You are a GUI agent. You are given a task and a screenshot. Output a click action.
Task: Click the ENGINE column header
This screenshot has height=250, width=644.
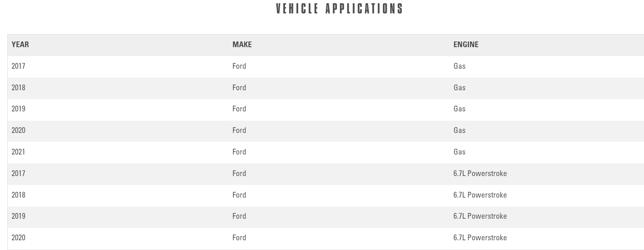(466, 45)
